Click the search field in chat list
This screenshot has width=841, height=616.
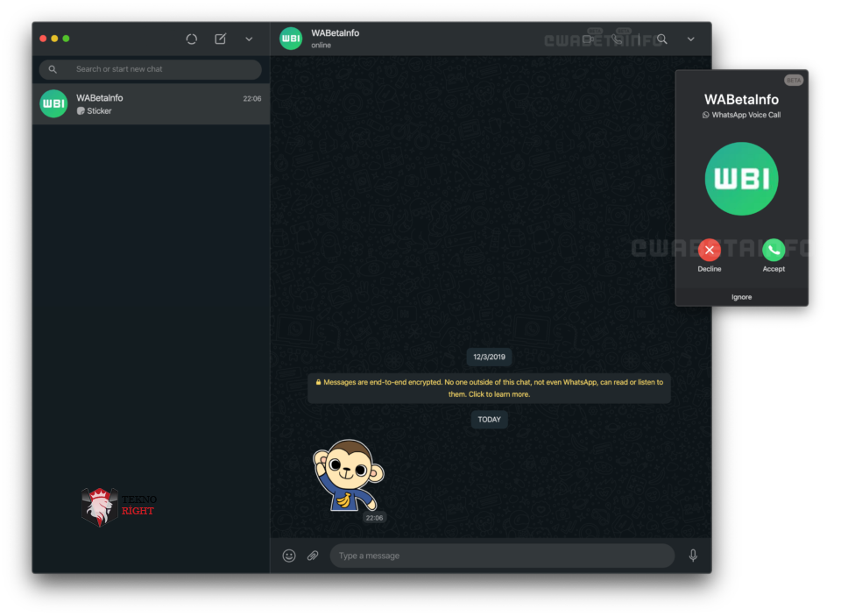[x=150, y=69]
